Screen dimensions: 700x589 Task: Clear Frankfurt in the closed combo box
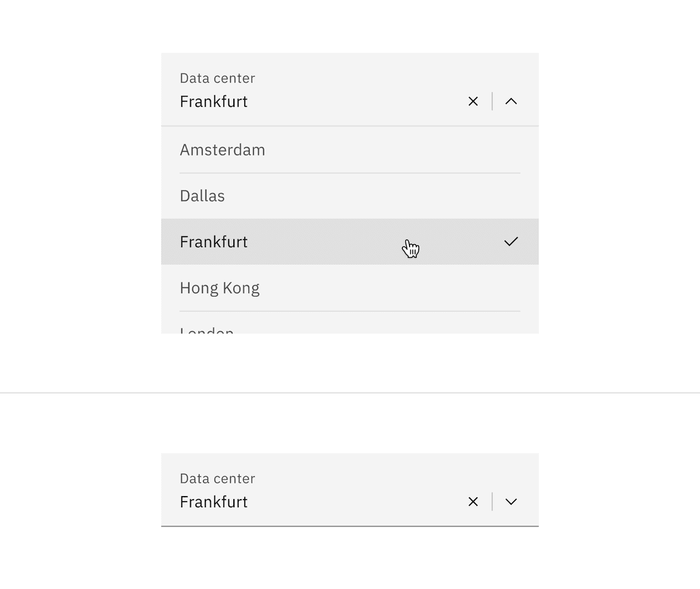click(x=473, y=502)
